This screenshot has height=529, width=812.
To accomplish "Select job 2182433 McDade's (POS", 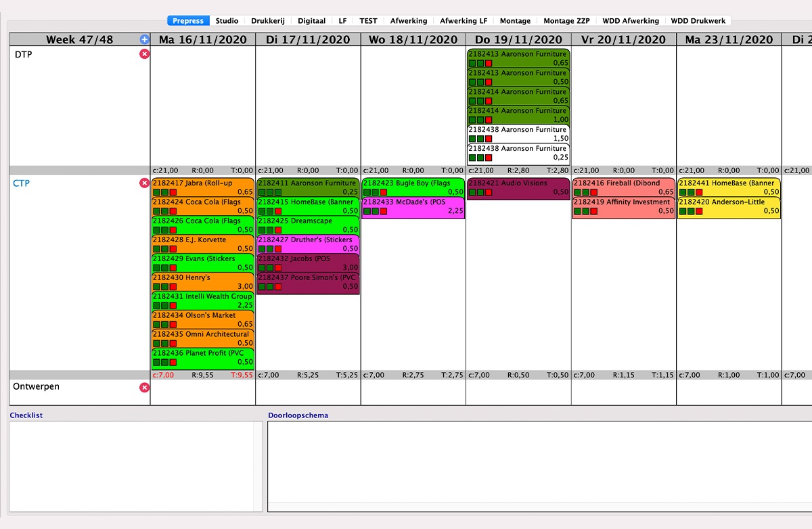I will coord(413,208).
